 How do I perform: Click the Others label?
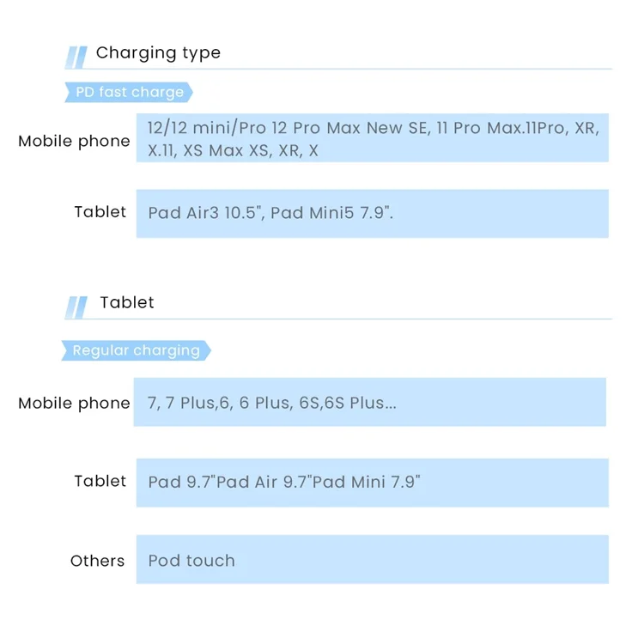point(97,561)
